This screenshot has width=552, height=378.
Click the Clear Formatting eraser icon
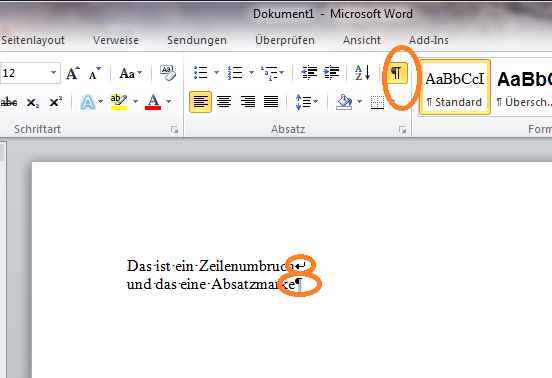[168, 73]
